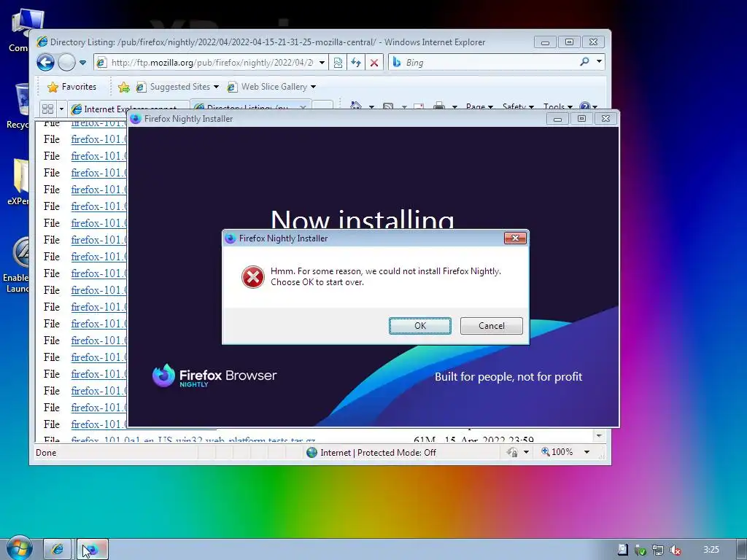Click the Read Mail icon in the command bar
Screen dimensions: 747x560
(x=419, y=106)
